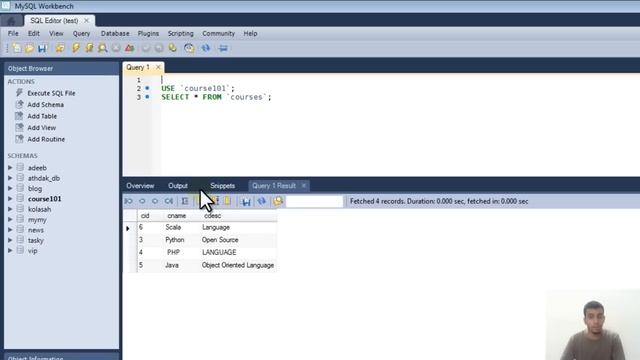Click the SELECT * FROM courses line
Image resolution: width=640 pixels, height=360 pixels.
click(x=216, y=97)
